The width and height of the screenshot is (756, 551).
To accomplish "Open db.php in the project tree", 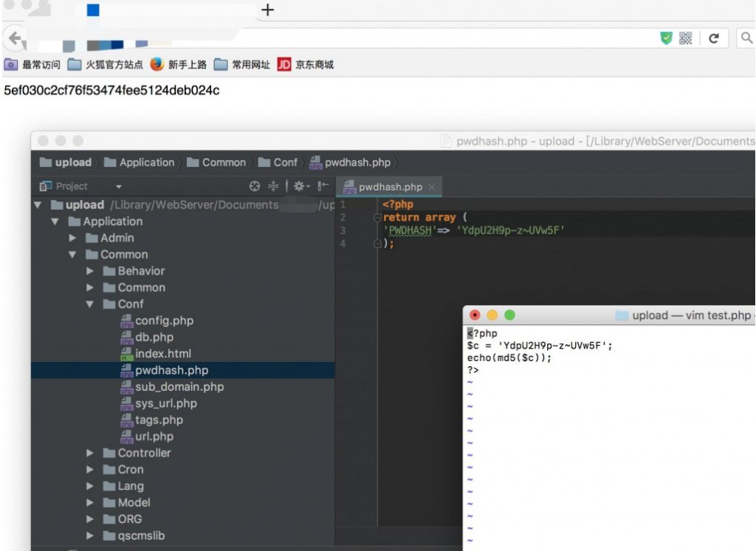I will pyautogui.click(x=147, y=337).
